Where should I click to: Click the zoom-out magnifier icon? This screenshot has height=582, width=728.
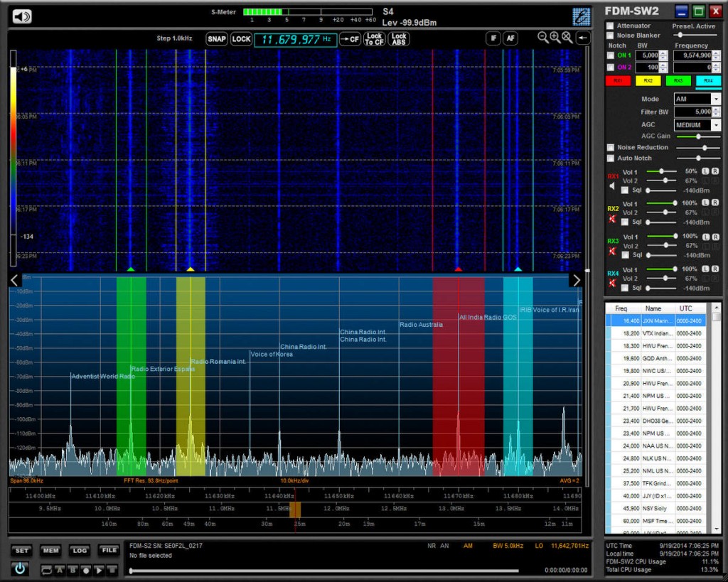pyautogui.click(x=542, y=38)
